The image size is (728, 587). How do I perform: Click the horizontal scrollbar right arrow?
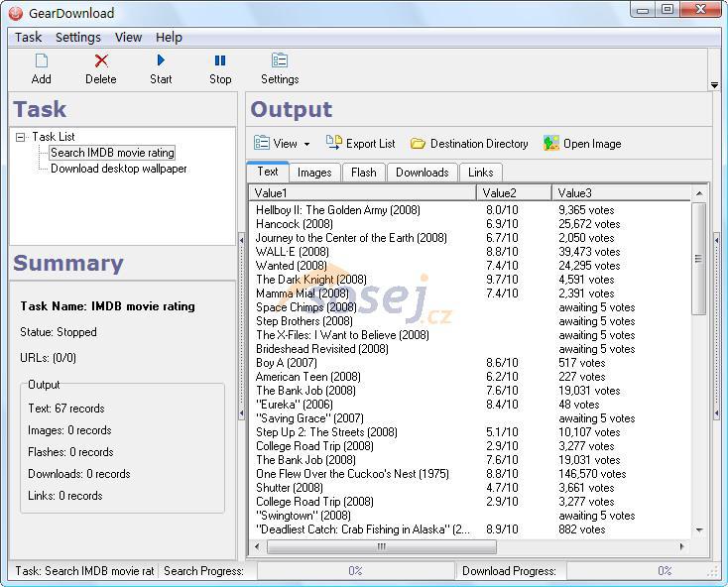(681, 546)
